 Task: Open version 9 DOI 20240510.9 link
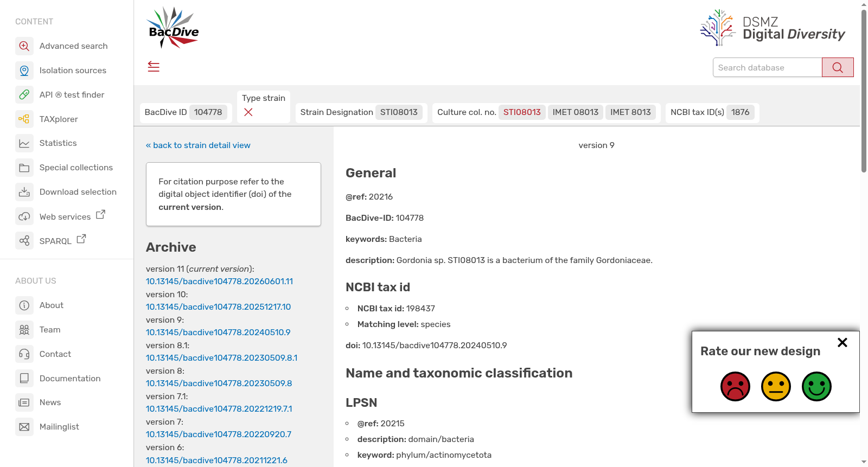pos(218,332)
